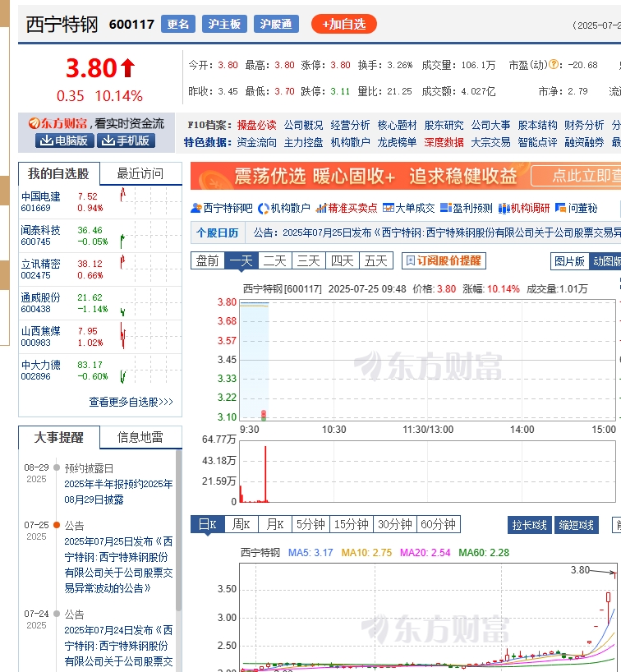Screen dimensions: 621x672
Task: Click the 市盈(动) question mark help icon
Action: pos(554,65)
